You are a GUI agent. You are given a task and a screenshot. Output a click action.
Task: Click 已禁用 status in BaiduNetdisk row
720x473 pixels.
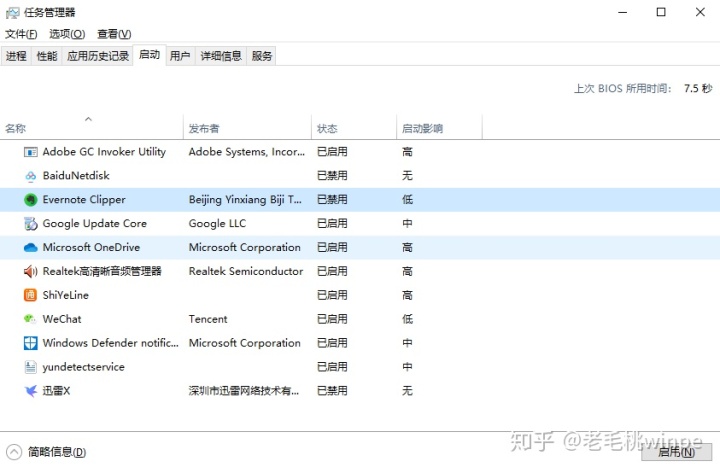(x=332, y=176)
